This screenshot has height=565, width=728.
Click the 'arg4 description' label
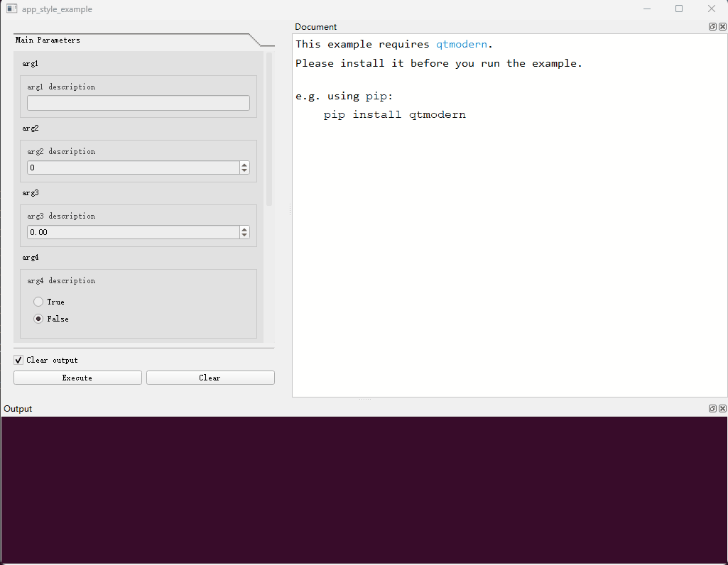[x=61, y=280]
